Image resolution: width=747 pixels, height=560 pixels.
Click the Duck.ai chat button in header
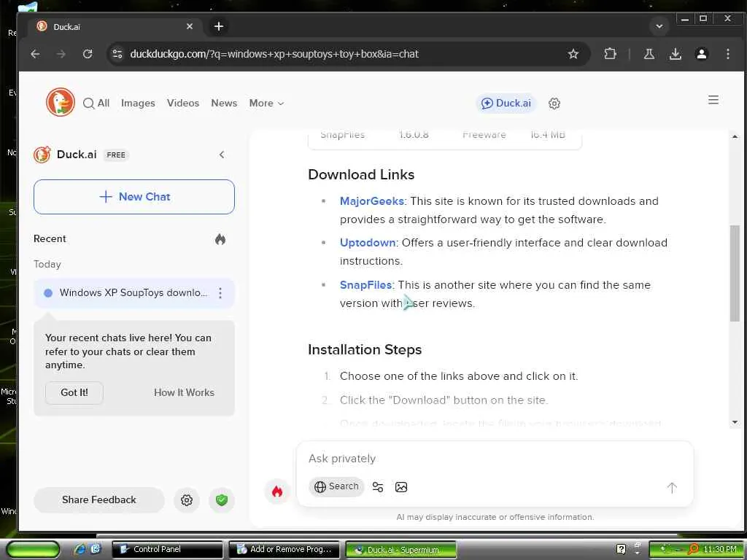(x=506, y=104)
